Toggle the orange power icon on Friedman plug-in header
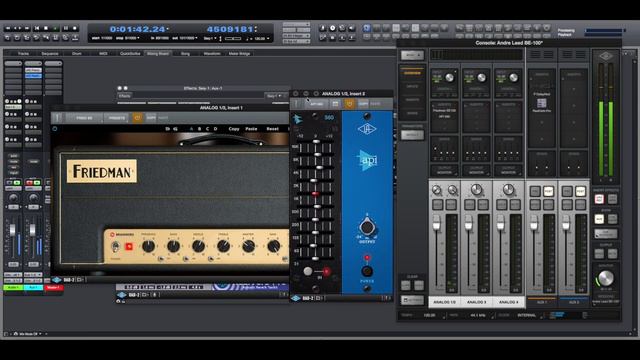Viewport: 640px width, 360px height. (x=137, y=118)
